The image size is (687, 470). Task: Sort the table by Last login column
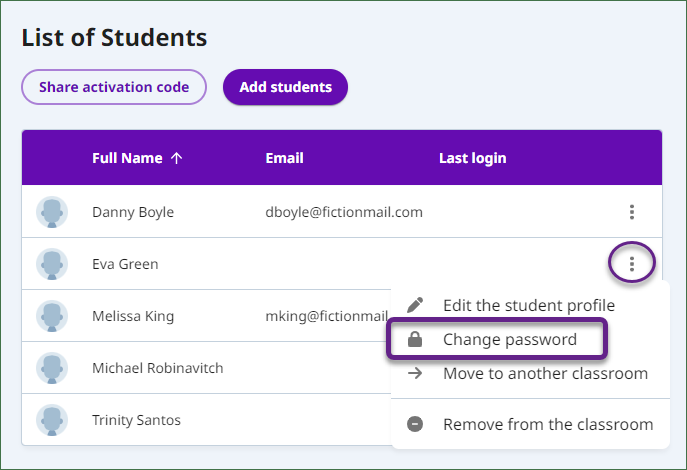pos(473,158)
